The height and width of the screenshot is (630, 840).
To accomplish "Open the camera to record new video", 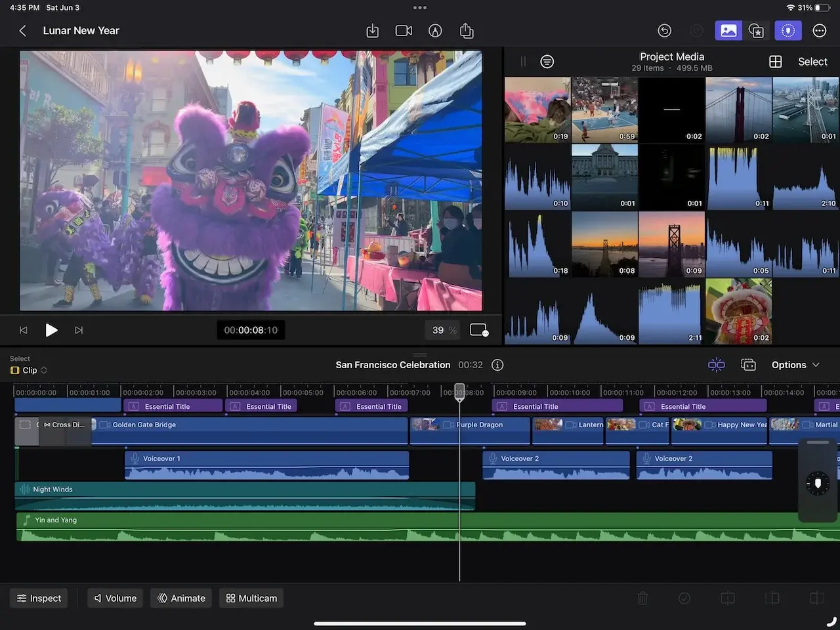I will 404,30.
